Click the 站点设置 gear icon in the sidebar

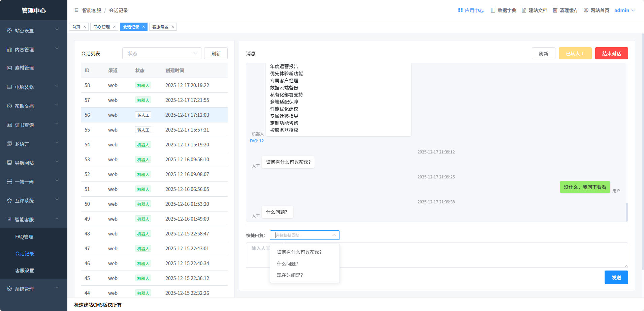9,31
